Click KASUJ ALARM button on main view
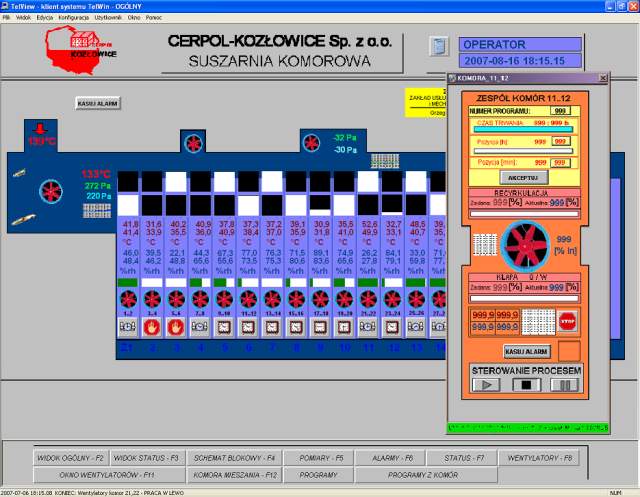Screen dimensions: 640x497 click(98, 103)
